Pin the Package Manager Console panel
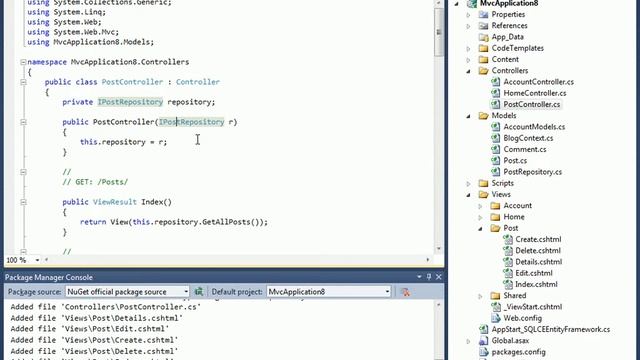Viewport: 640px width, 360px height. pyautogui.click(x=429, y=277)
